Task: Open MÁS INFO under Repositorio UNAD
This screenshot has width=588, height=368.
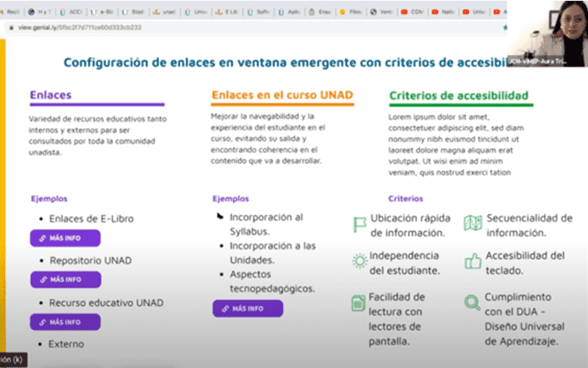Action: tap(65, 280)
